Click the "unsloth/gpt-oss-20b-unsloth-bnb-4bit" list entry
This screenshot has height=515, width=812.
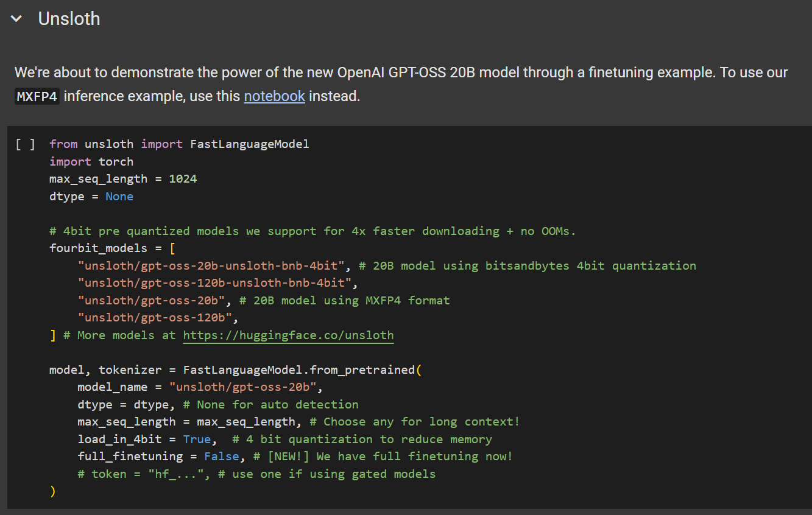click(x=211, y=266)
